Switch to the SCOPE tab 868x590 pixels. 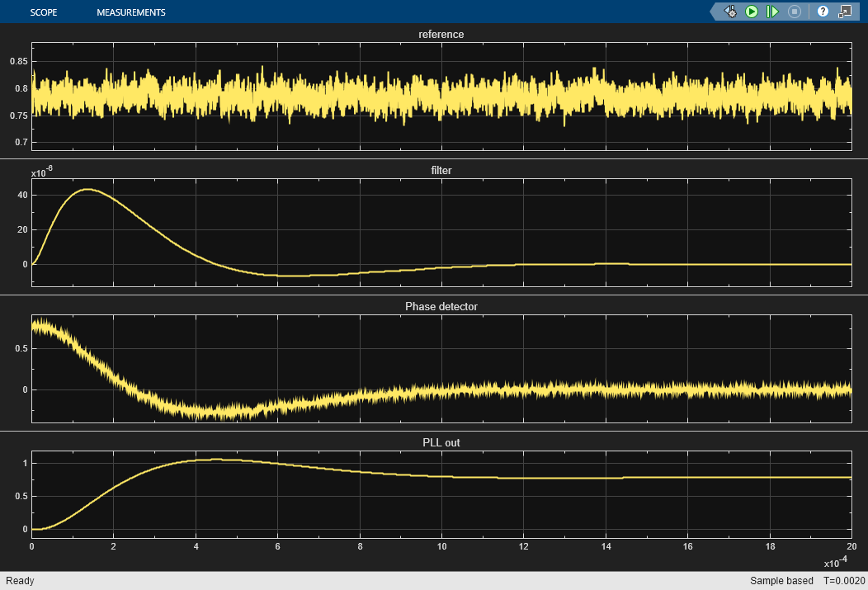pos(44,12)
